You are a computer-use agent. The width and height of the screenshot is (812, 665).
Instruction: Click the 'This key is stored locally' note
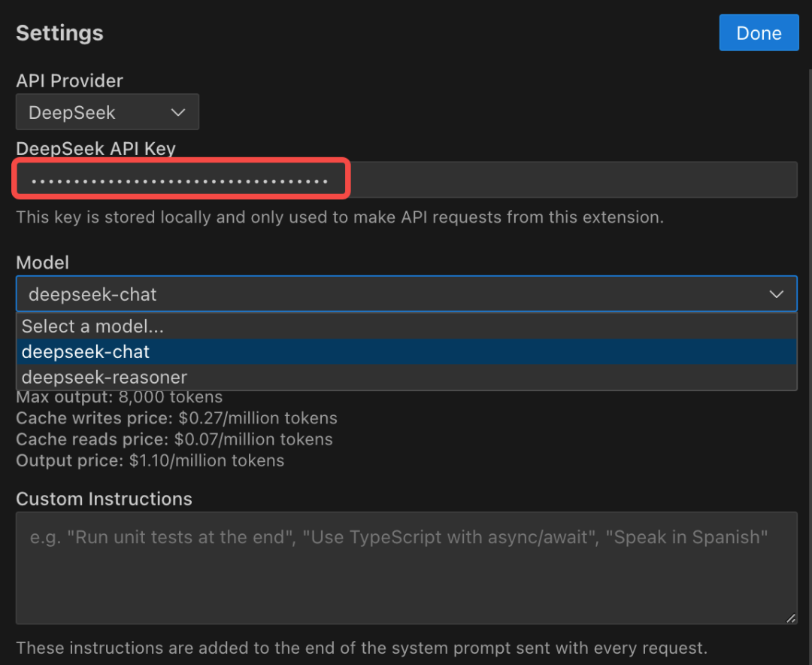(x=340, y=217)
